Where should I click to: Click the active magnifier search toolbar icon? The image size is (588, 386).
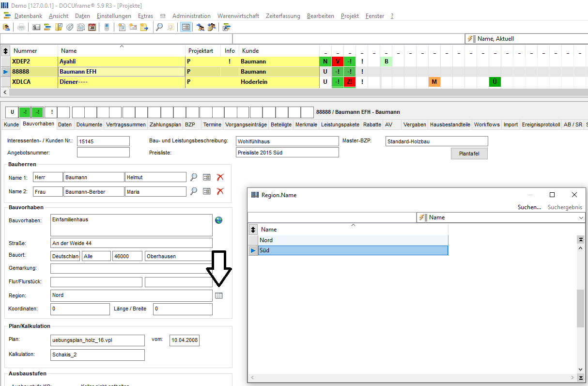pyautogui.click(x=159, y=27)
